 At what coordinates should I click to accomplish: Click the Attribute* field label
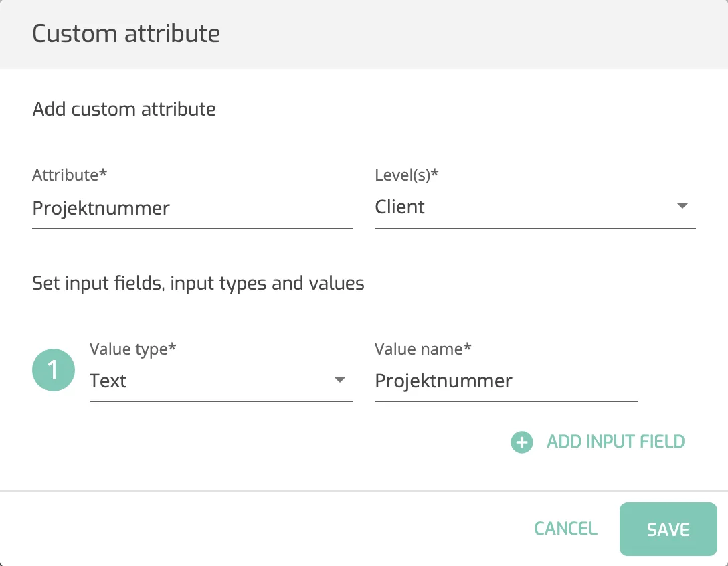tap(70, 175)
